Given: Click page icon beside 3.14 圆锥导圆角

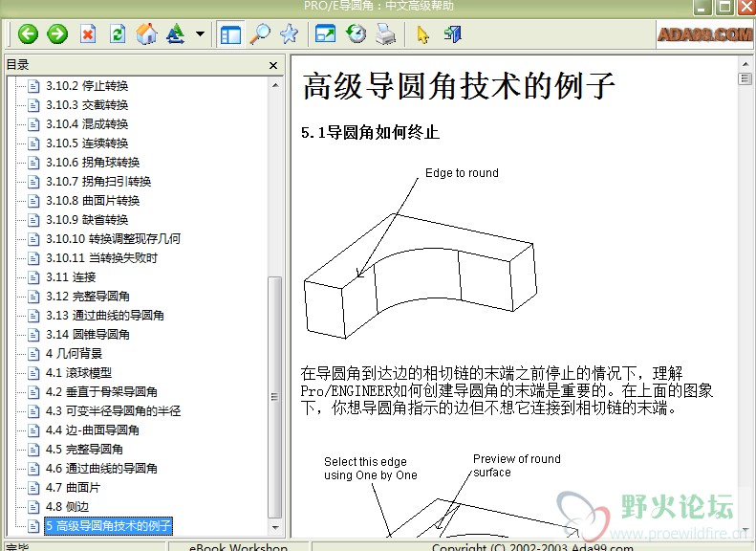Looking at the screenshot, I should 33,335.
